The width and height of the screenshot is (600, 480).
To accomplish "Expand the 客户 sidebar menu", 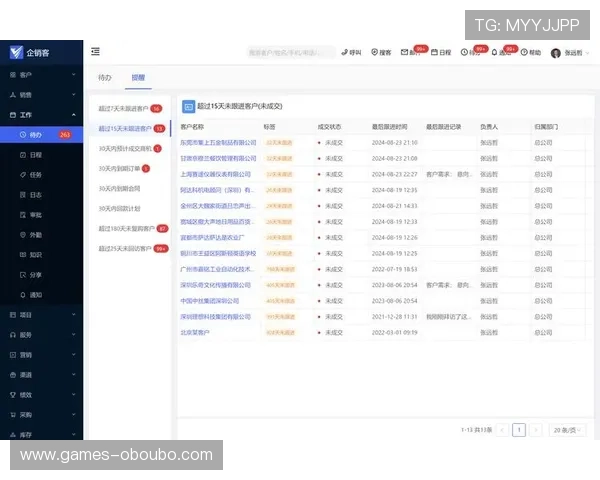I will click(41, 75).
